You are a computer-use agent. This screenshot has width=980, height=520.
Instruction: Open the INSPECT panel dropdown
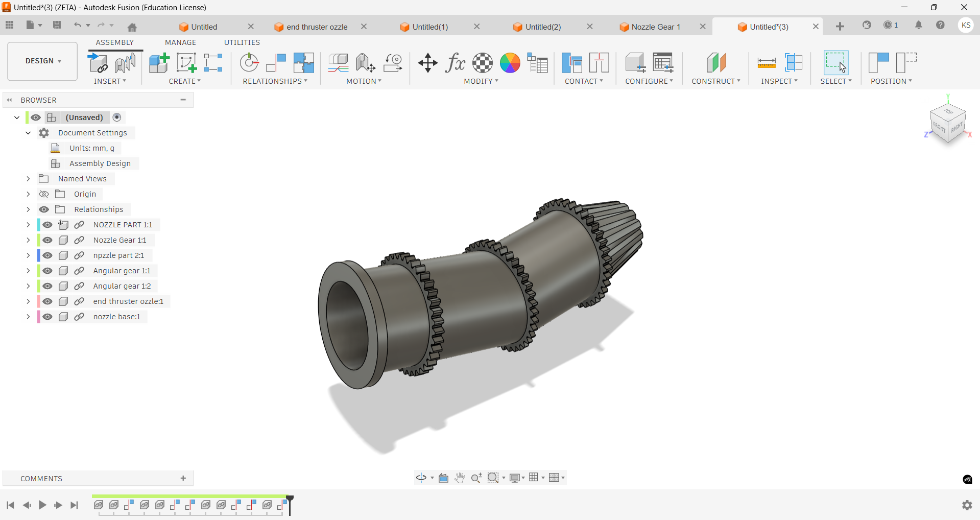pos(779,81)
